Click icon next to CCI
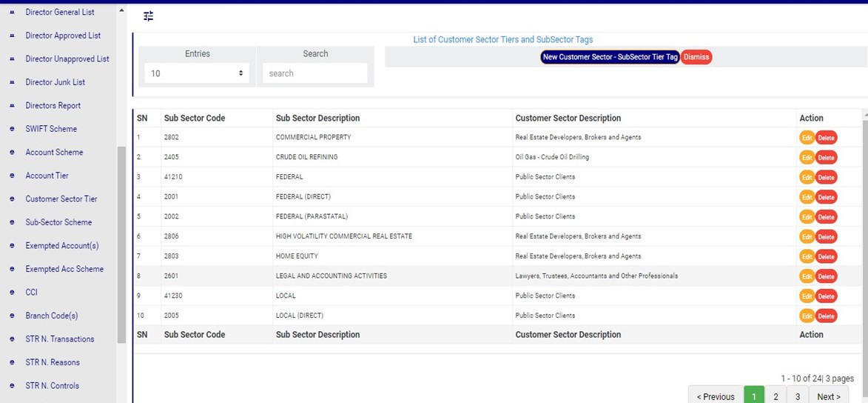This screenshot has width=868, height=403. (12, 293)
